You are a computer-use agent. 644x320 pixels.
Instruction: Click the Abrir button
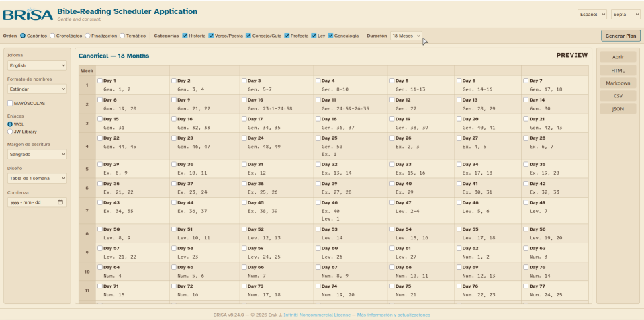coord(618,57)
